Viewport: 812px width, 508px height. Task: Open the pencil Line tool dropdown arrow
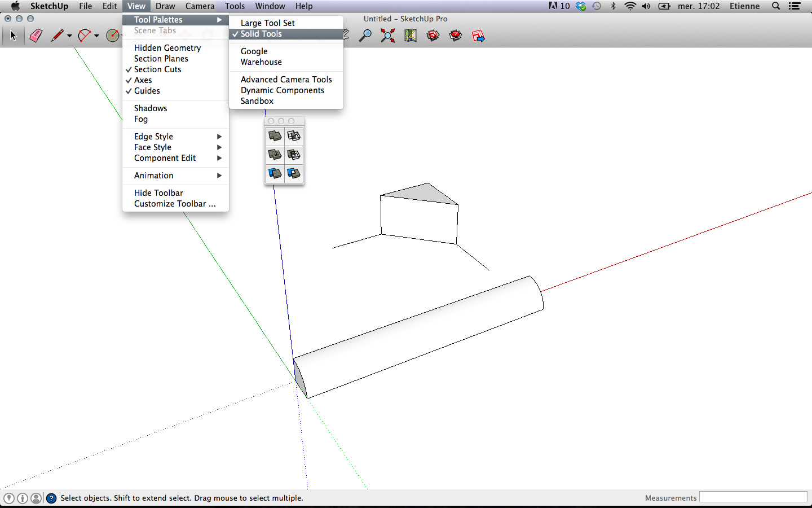pyautogui.click(x=69, y=36)
